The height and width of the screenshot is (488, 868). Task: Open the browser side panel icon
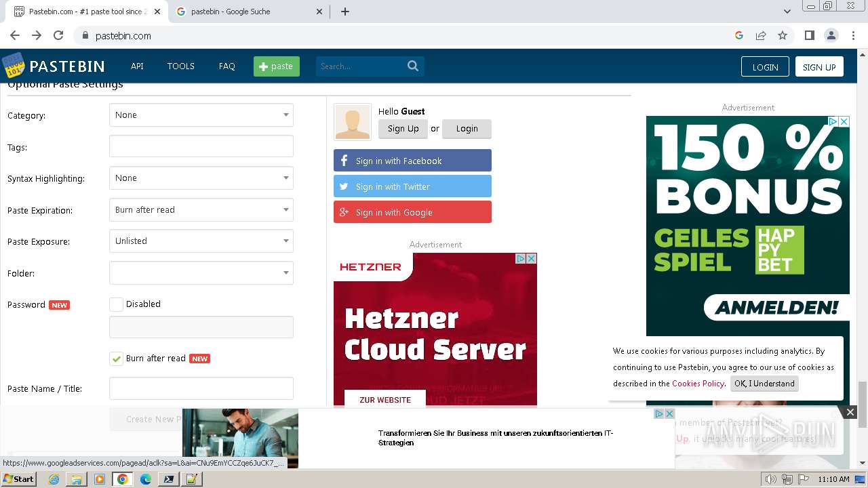click(x=809, y=35)
